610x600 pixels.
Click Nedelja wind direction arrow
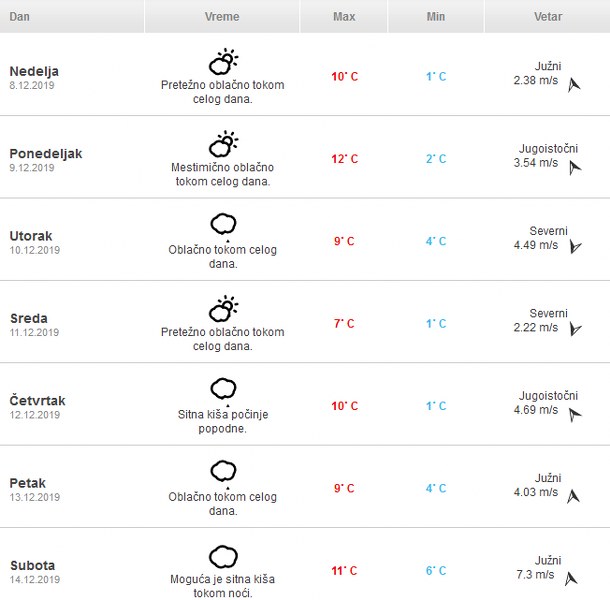(x=574, y=86)
